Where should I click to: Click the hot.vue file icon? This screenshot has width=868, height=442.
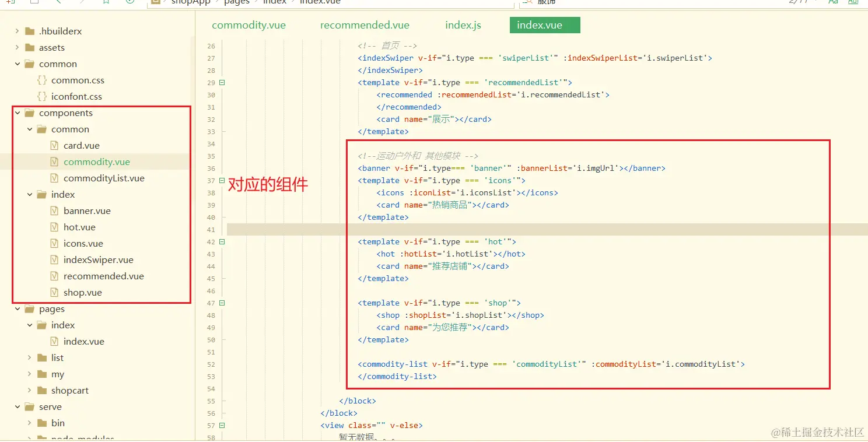(54, 227)
